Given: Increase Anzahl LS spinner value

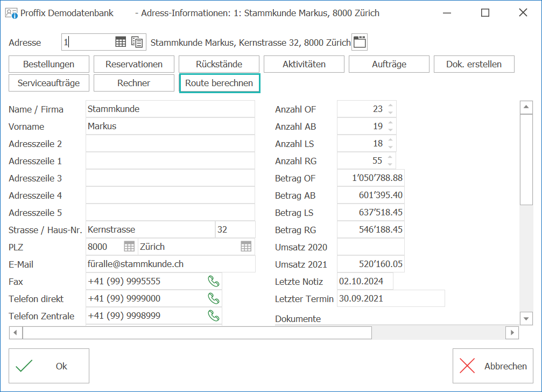Looking at the screenshot, I should pyautogui.click(x=390, y=140).
